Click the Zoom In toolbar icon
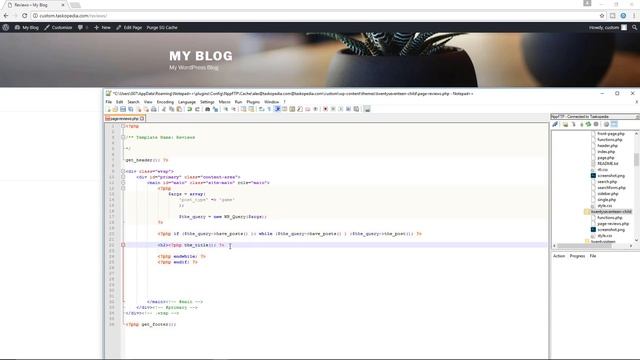This screenshot has width=640, height=360. tap(226, 109)
